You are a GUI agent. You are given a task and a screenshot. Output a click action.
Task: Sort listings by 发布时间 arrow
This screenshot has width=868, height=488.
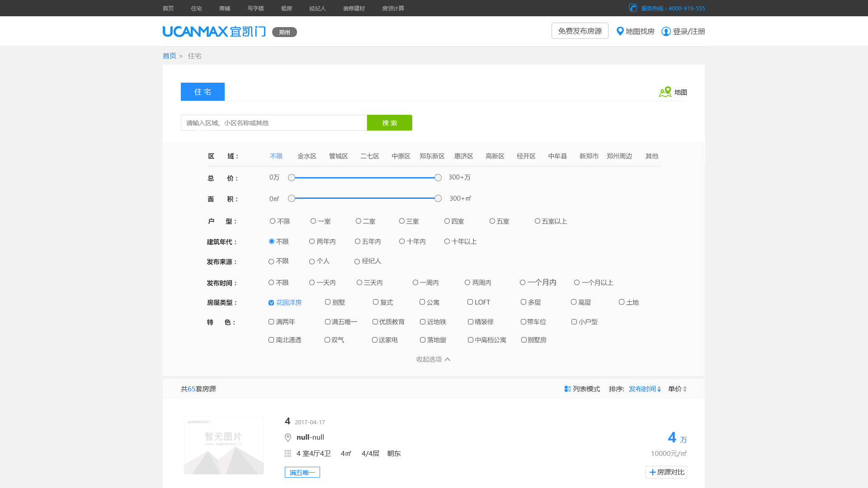659,389
